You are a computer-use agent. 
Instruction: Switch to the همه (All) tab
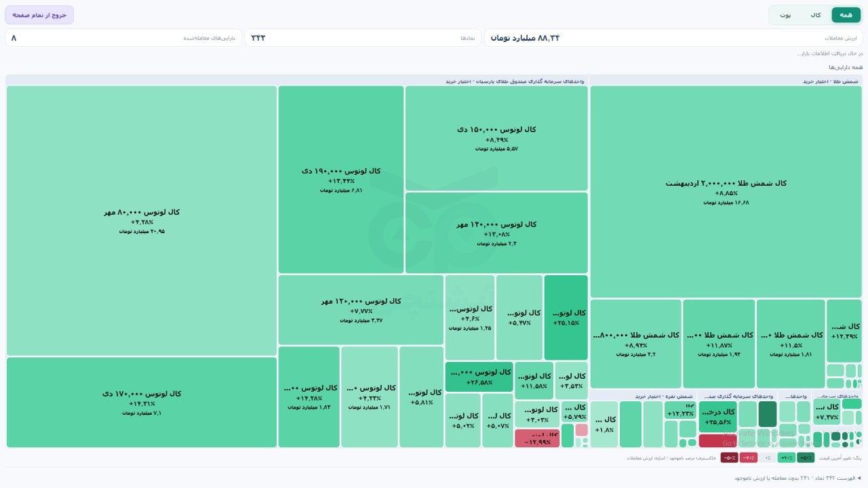coord(846,15)
